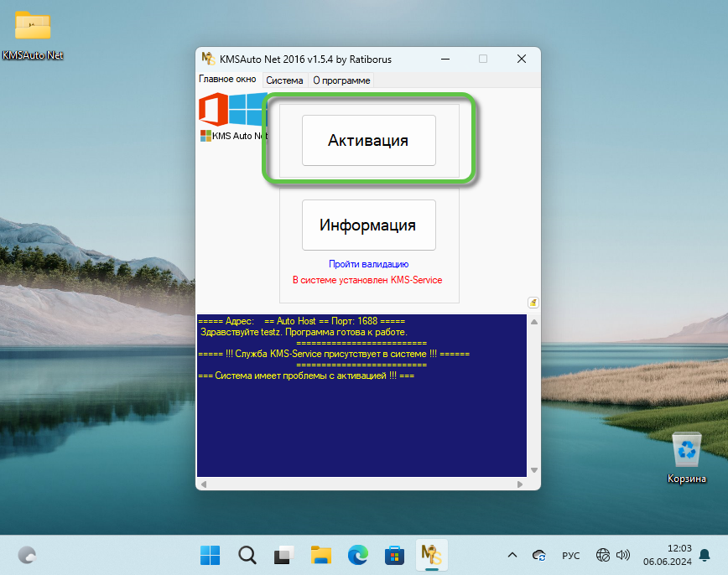Click the Активация button

(x=369, y=140)
